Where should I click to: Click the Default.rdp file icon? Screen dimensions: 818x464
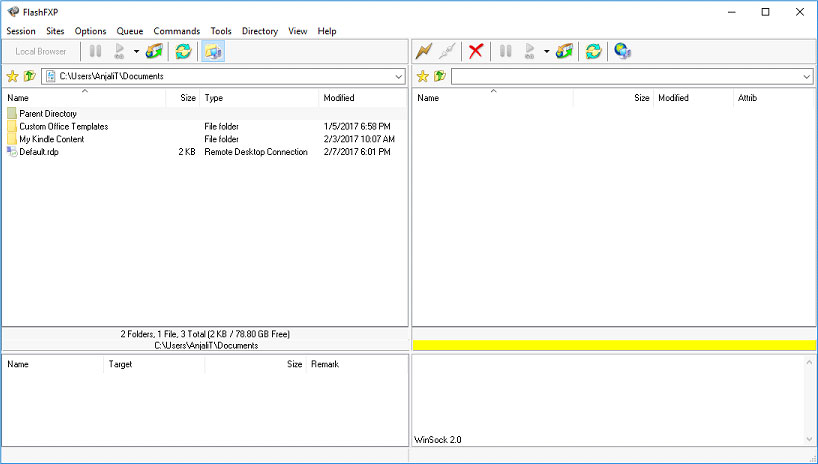click(x=12, y=152)
